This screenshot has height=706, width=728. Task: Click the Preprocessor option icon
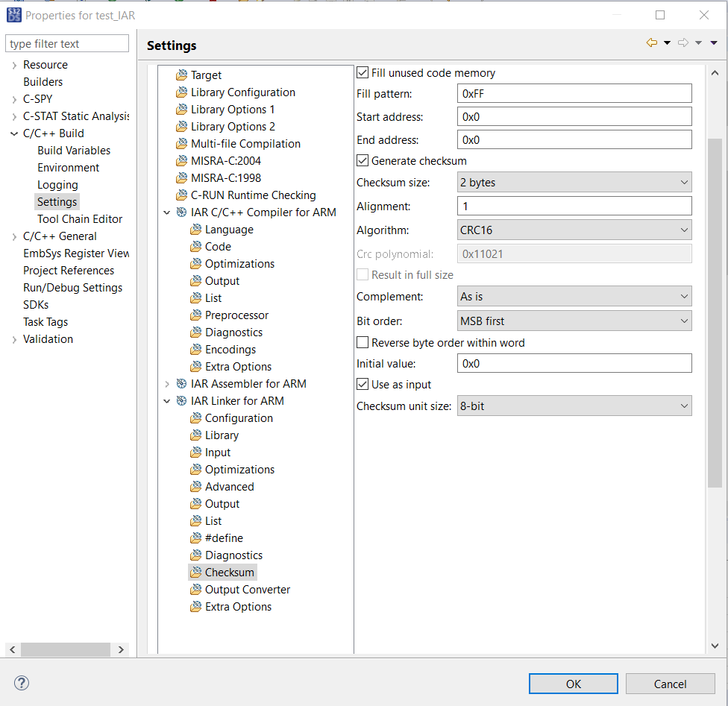pyautogui.click(x=196, y=315)
